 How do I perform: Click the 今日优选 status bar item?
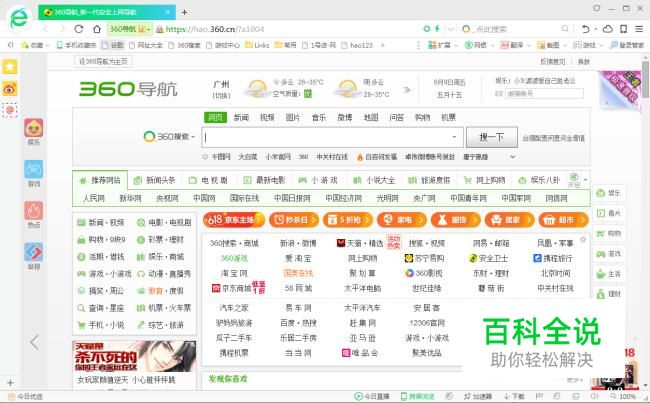coord(25,396)
